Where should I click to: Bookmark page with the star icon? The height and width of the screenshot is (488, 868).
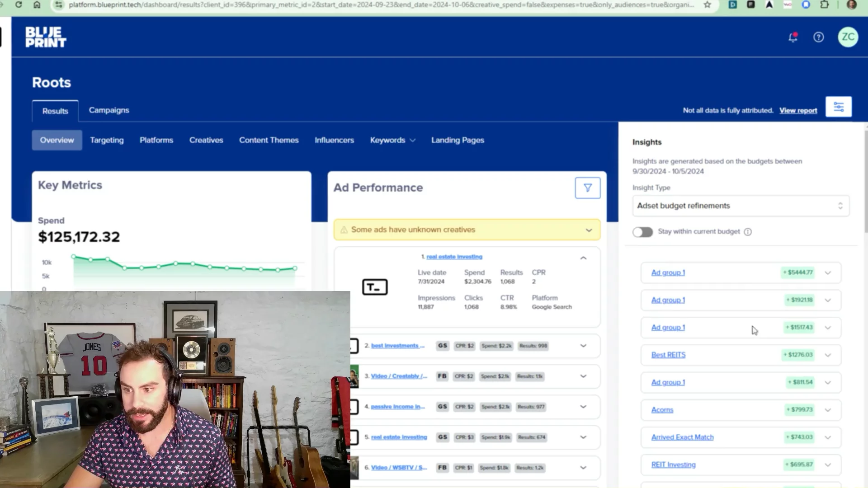coord(708,5)
